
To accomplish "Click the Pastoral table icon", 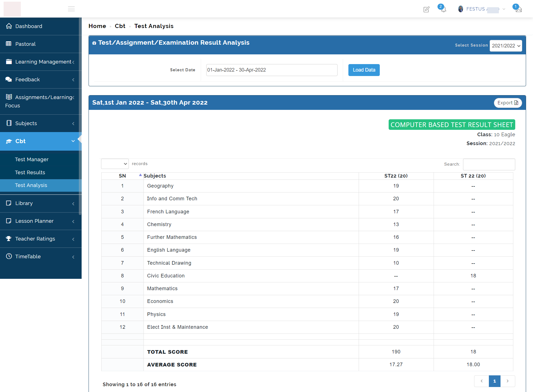I will point(9,44).
